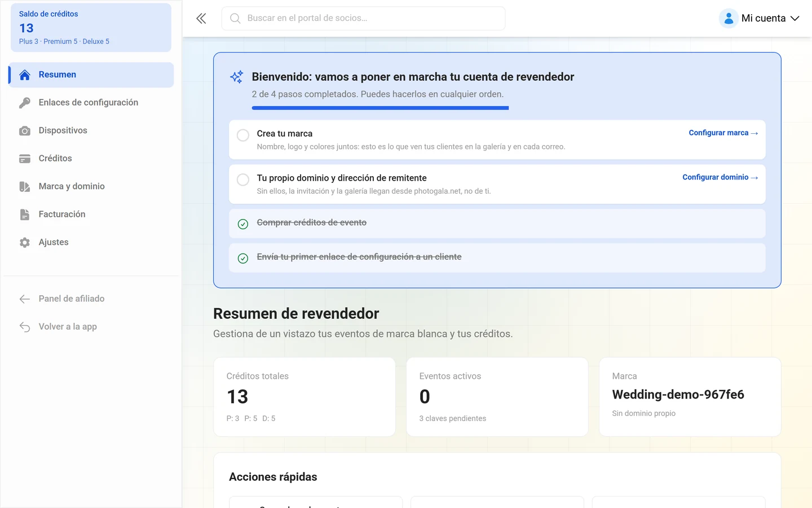Click the home icon beside Resumen
The image size is (812, 508).
coord(25,75)
